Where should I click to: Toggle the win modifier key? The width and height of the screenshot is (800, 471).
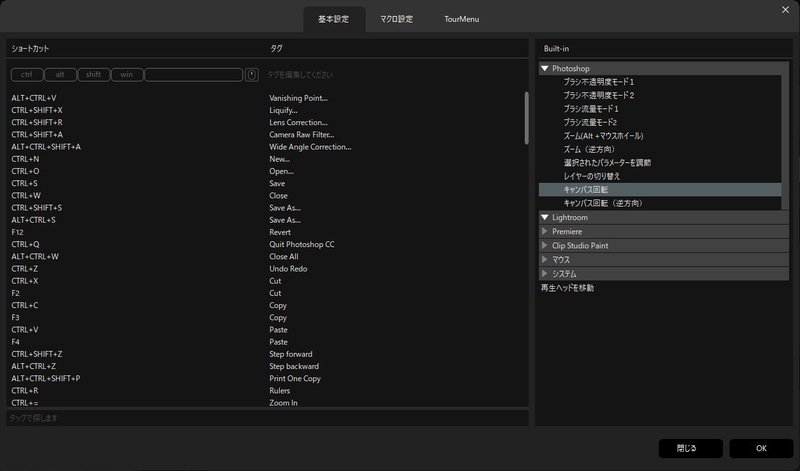127,75
